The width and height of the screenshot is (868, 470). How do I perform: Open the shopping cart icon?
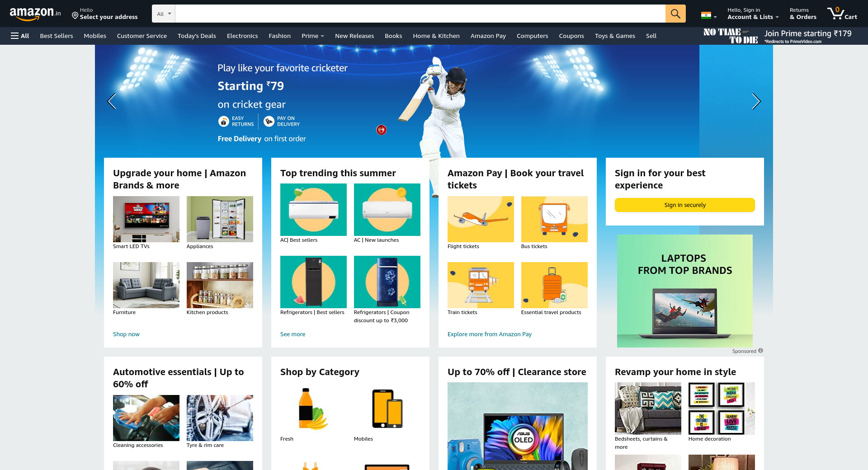point(842,14)
